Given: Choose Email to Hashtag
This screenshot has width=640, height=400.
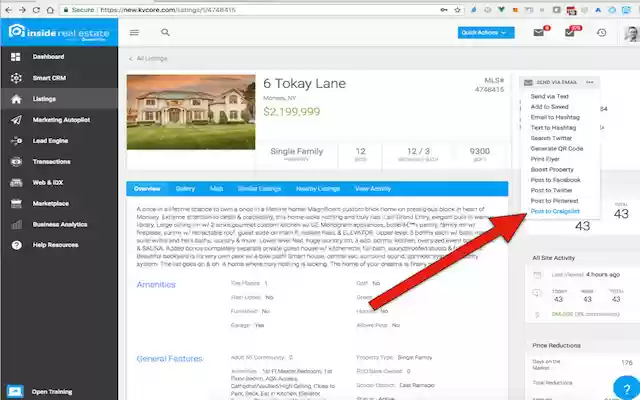Looking at the screenshot, I should [x=555, y=117].
